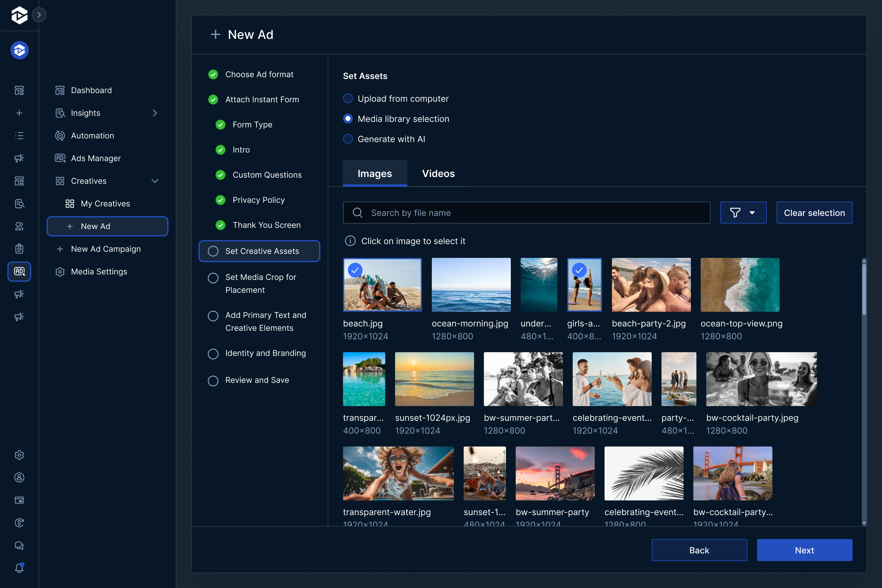This screenshot has width=882, height=588.
Task: Switch to the Videos tab
Action: tap(438, 173)
